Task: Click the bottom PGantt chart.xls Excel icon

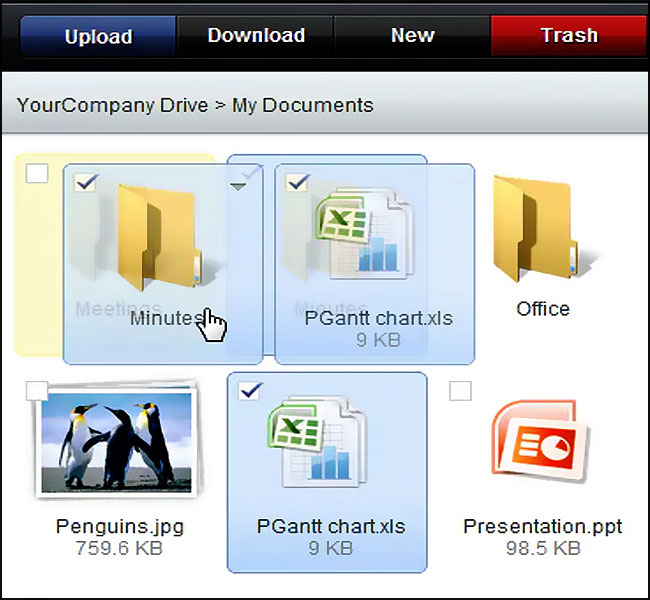Action: pos(318,441)
